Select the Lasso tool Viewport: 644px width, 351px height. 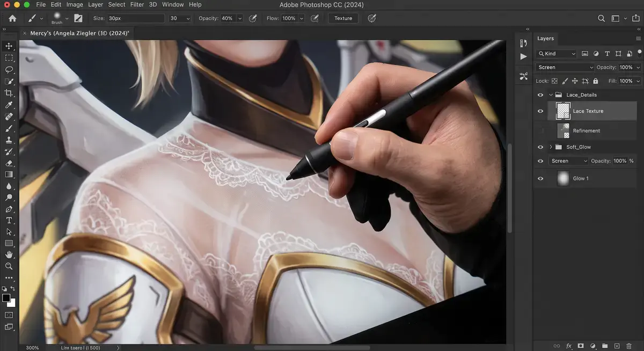click(x=9, y=70)
